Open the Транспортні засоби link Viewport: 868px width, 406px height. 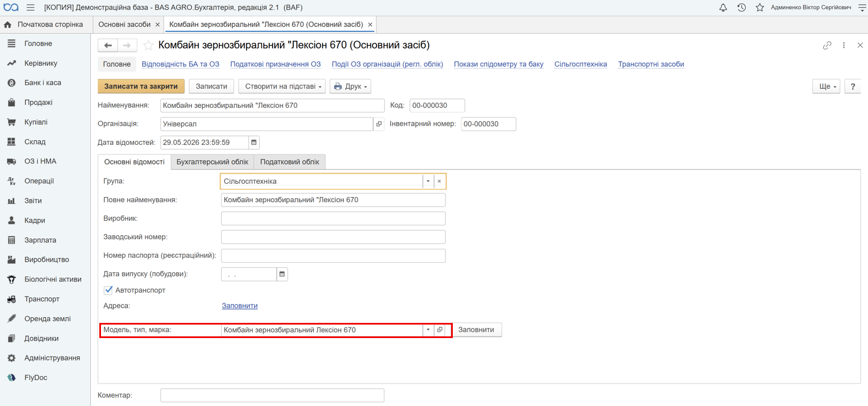click(x=651, y=64)
